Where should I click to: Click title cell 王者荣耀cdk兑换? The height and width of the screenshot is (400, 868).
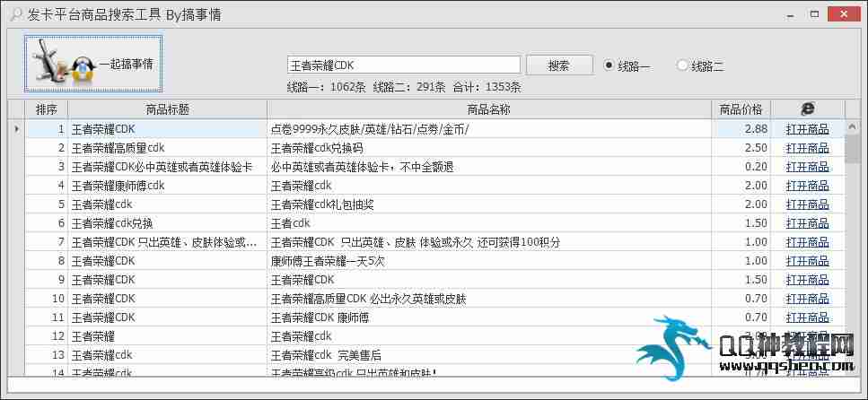pyautogui.click(x=167, y=223)
